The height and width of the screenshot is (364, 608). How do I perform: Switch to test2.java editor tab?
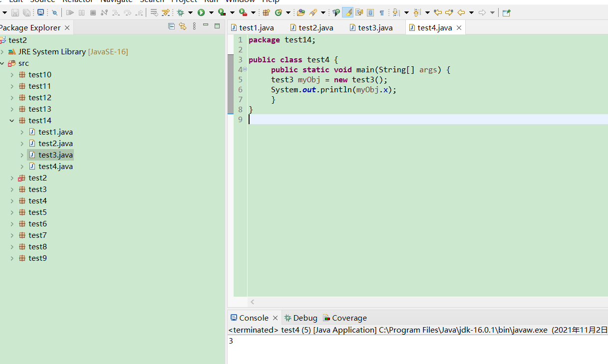pos(311,27)
